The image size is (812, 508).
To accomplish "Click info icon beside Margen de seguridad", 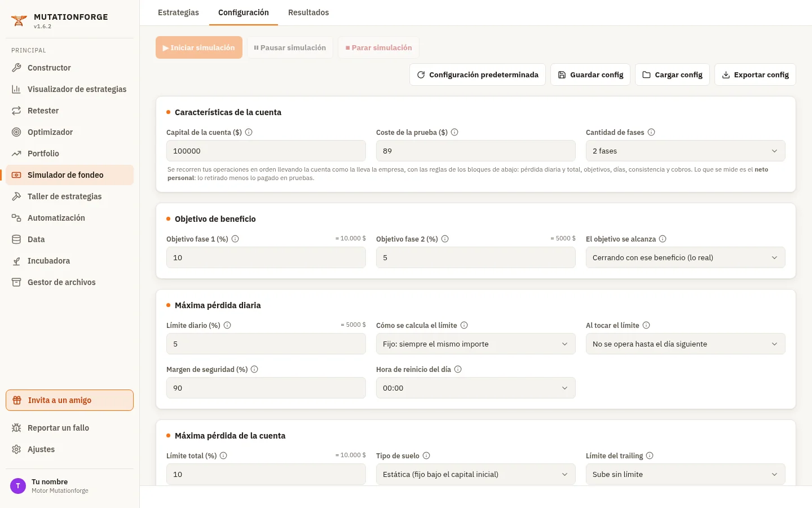I will (x=254, y=369).
